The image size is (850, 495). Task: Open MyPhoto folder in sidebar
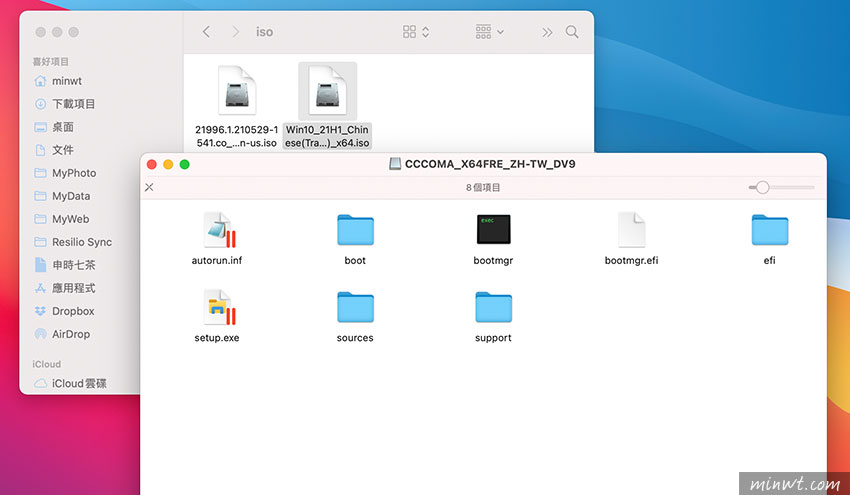[65, 173]
